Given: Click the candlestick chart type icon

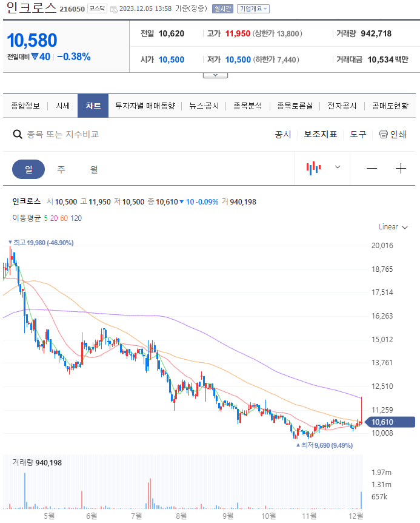Looking at the screenshot, I should (x=313, y=168).
